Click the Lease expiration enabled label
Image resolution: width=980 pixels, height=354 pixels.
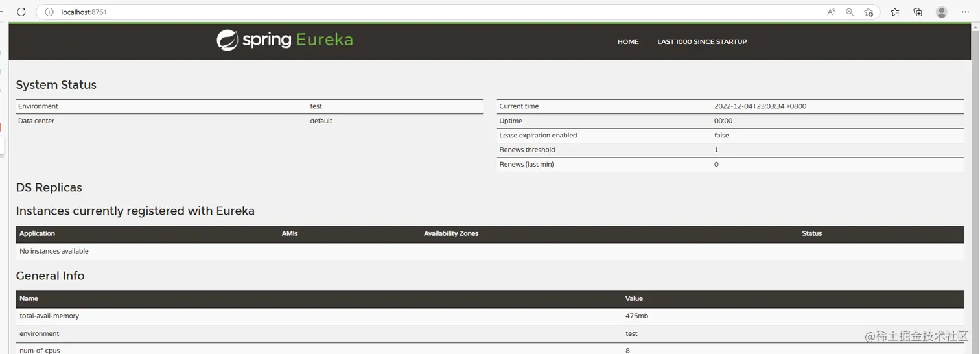[x=538, y=136]
